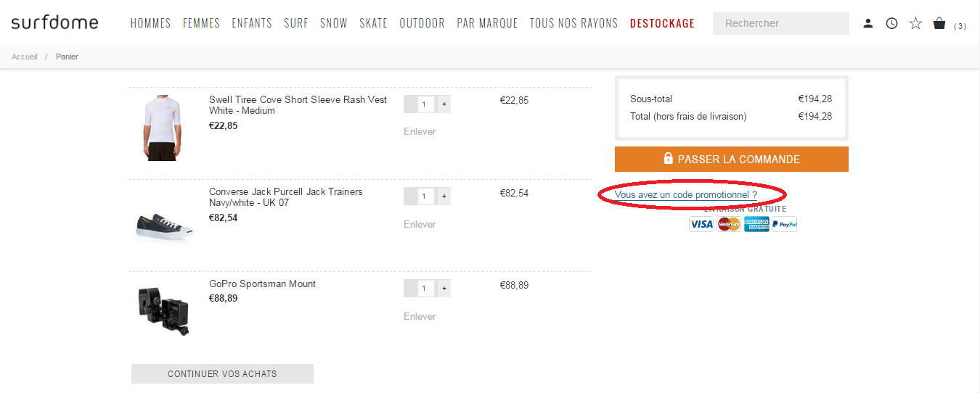The height and width of the screenshot is (393, 980).
Task: Increase quantity of Converse trainers
Action: [x=444, y=196]
